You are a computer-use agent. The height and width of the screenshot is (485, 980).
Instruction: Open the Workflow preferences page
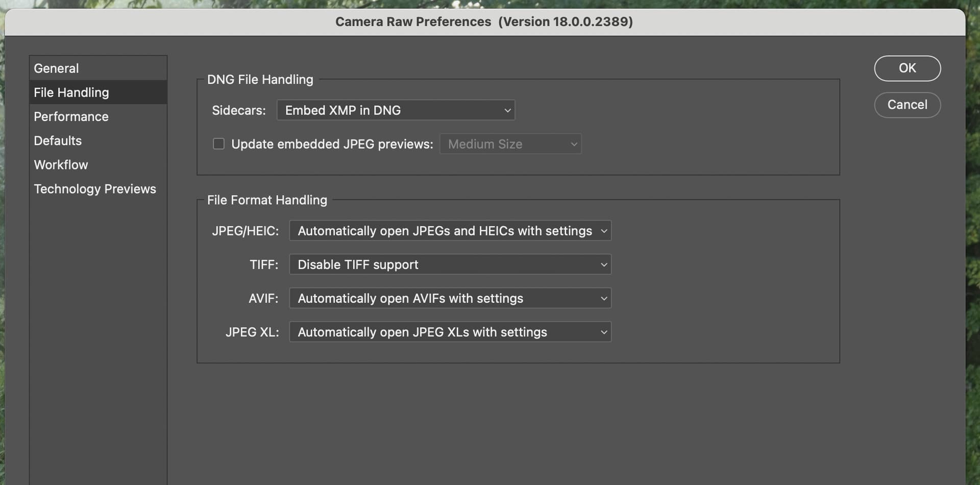click(x=61, y=165)
